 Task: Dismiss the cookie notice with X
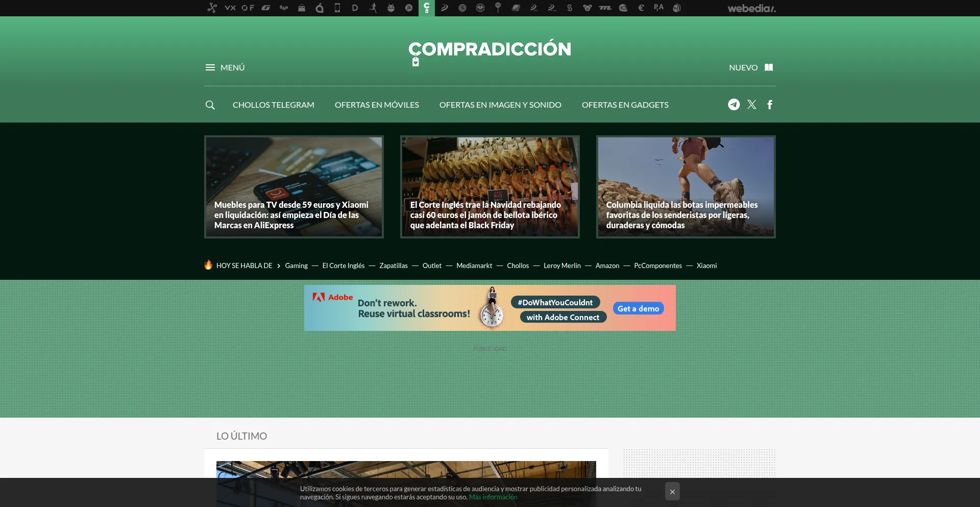672,492
